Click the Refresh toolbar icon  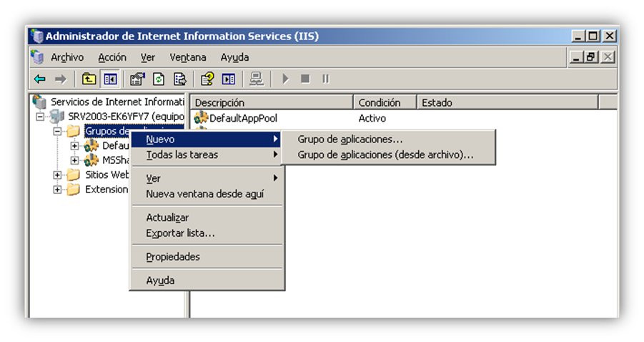click(159, 79)
